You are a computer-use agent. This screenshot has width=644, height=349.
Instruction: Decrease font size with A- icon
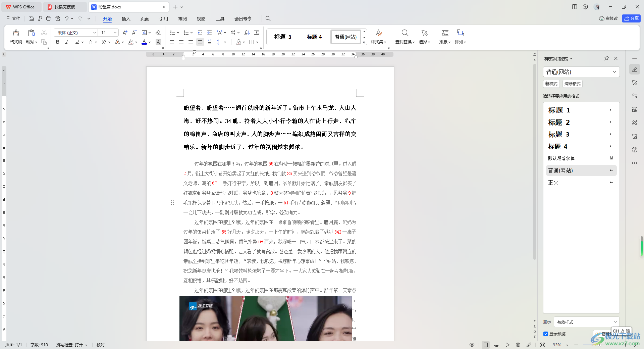(134, 33)
